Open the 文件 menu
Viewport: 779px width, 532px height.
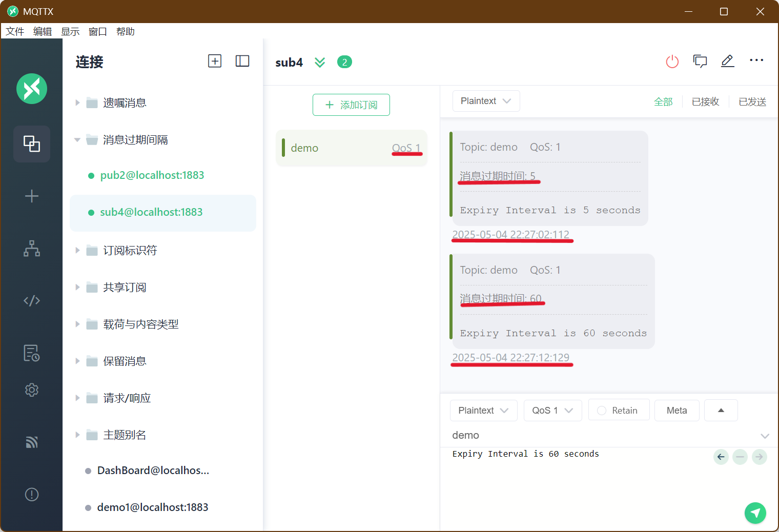(x=15, y=31)
